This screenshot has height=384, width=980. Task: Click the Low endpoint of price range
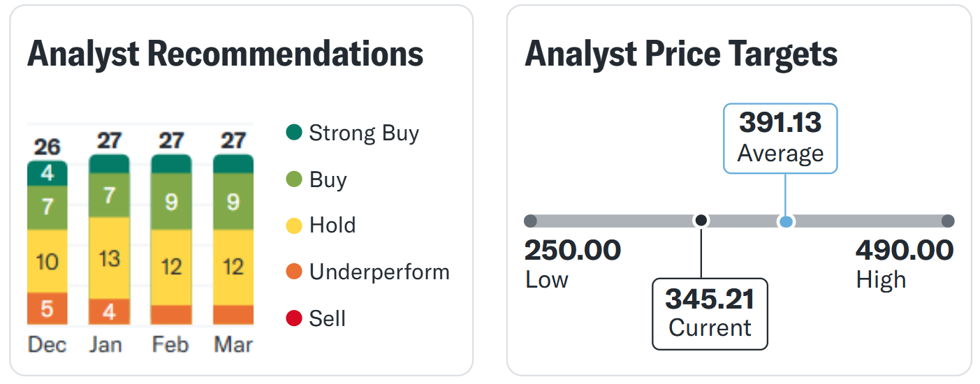[x=531, y=221]
